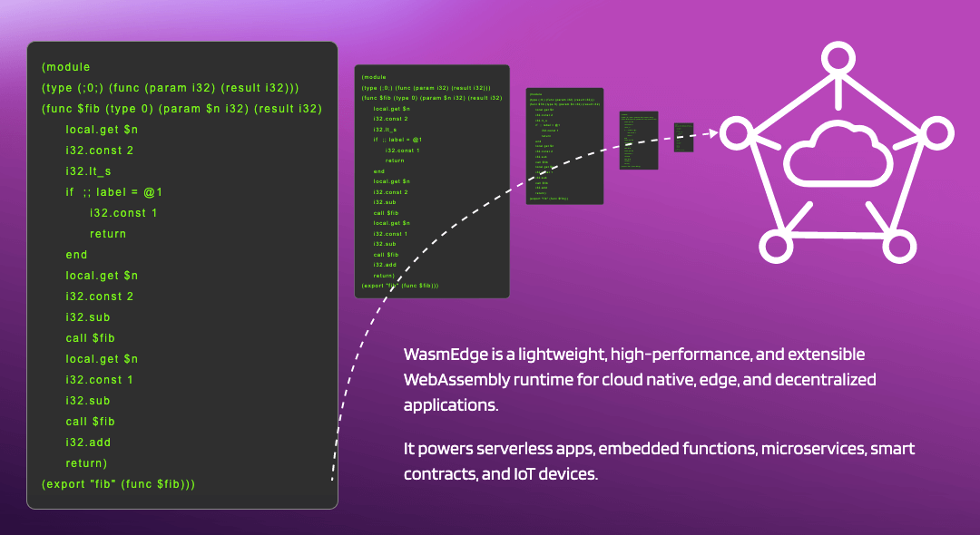Viewport: 980px width, 535px height.
Task: Click the cloud icon inside the pentagon
Action: [x=838, y=155]
